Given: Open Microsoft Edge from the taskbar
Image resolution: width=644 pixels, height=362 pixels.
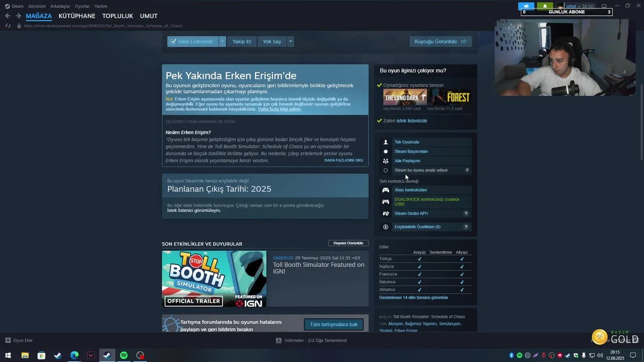Looking at the screenshot, I should pyautogui.click(x=74, y=355).
